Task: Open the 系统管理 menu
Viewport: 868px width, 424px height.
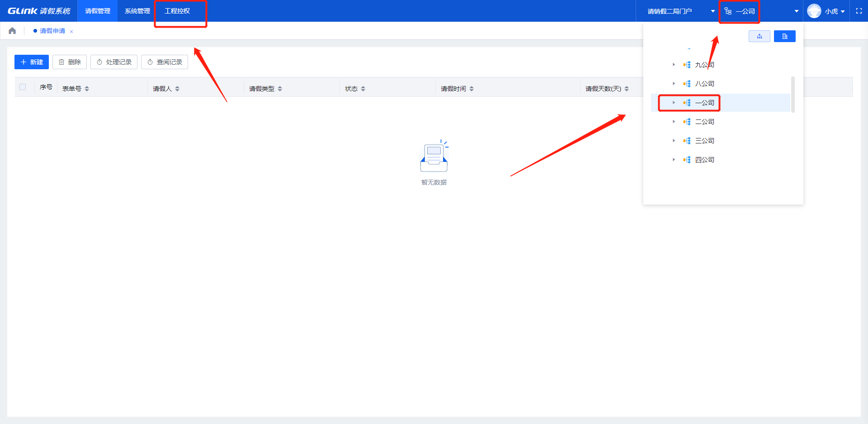Action: [137, 11]
